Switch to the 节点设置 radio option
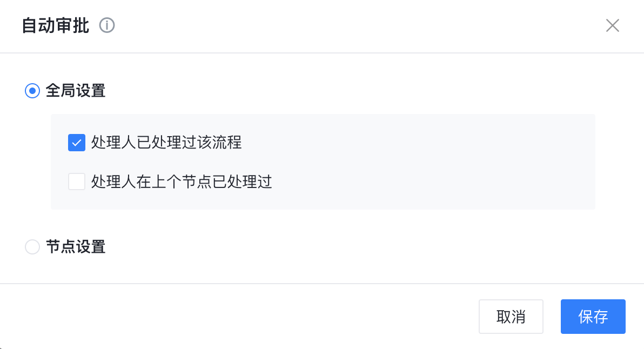This screenshot has width=644, height=349. [32, 247]
